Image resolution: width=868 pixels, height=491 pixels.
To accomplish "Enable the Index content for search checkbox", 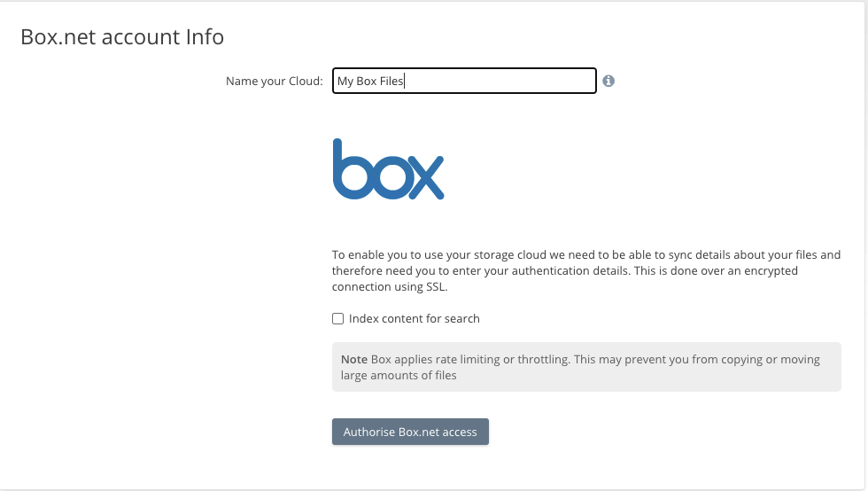I will tap(337, 318).
